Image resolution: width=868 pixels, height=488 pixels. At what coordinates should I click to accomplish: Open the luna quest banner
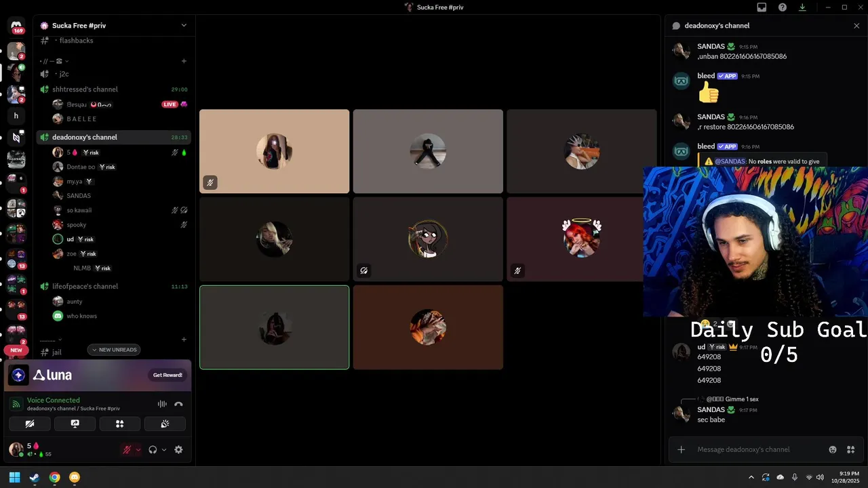[98, 375]
